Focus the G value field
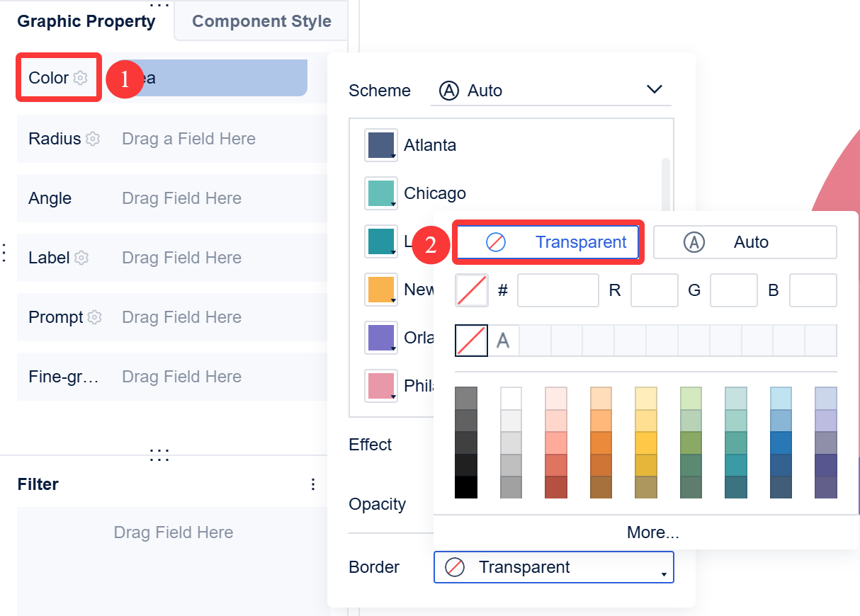Screen dimensions: 860x616 (734, 290)
